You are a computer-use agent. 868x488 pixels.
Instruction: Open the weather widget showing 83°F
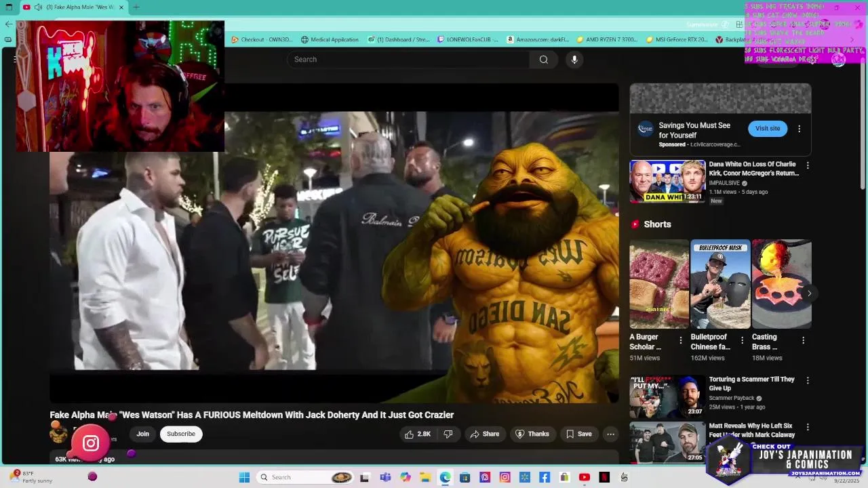point(32,477)
